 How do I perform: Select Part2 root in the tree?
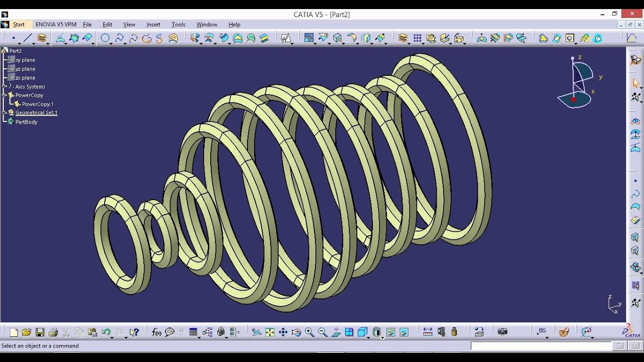pos(16,51)
